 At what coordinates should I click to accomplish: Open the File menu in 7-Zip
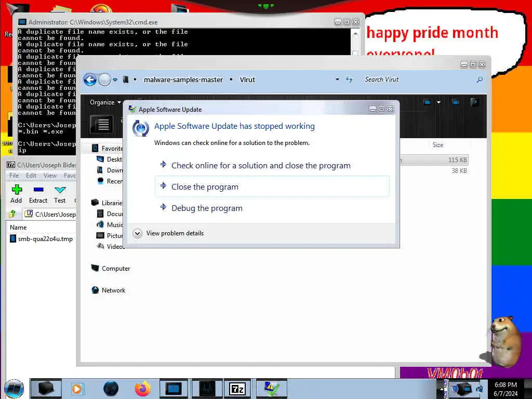point(14,176)
